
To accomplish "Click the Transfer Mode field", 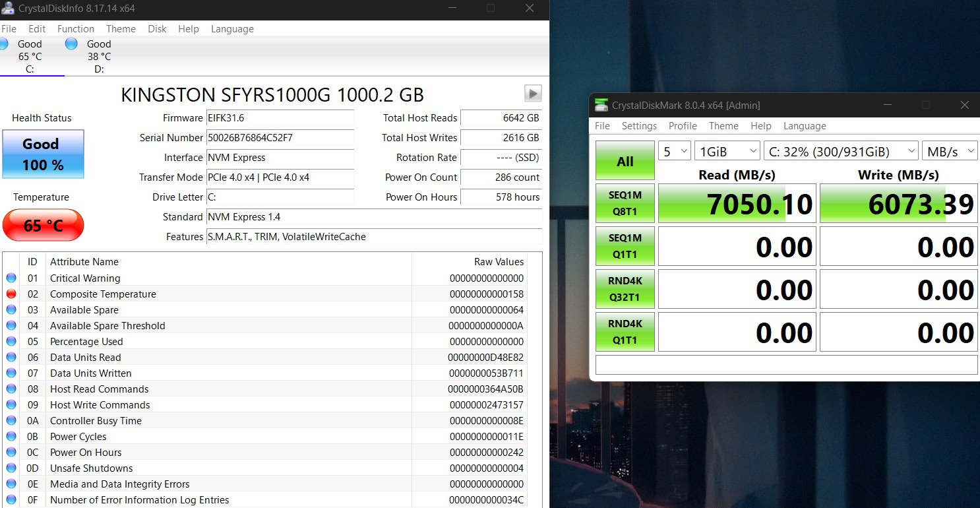I will pyautogui.click(x=280, y=177).
